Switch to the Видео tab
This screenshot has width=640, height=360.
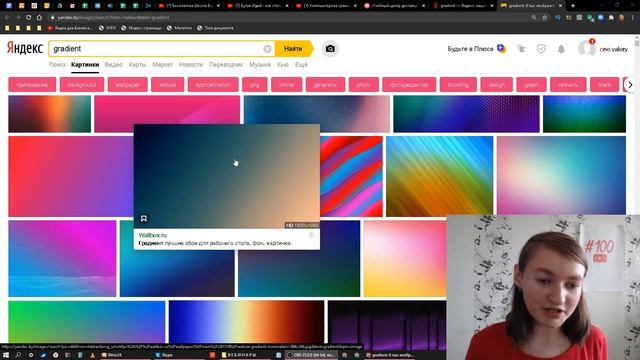point(113,64)
